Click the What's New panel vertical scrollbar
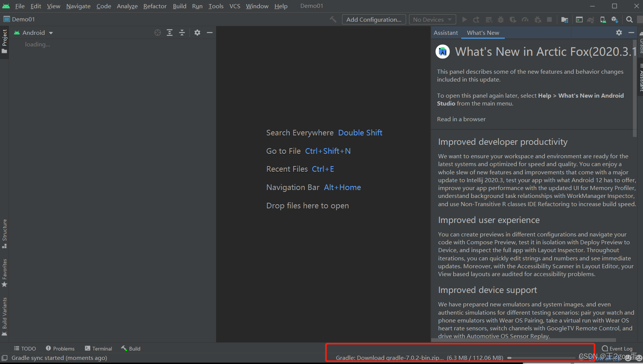The width and height of the screenshot is (643, 364). click(635, 88)
